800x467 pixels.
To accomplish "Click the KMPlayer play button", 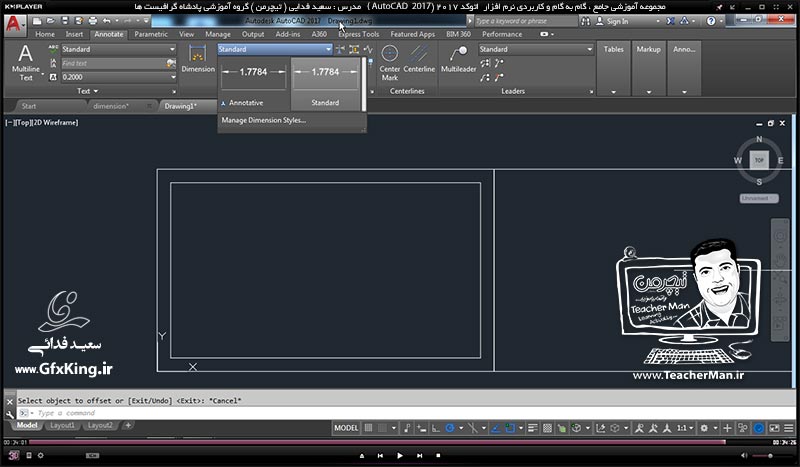I will pyautogui.click(x=399, y=456).
